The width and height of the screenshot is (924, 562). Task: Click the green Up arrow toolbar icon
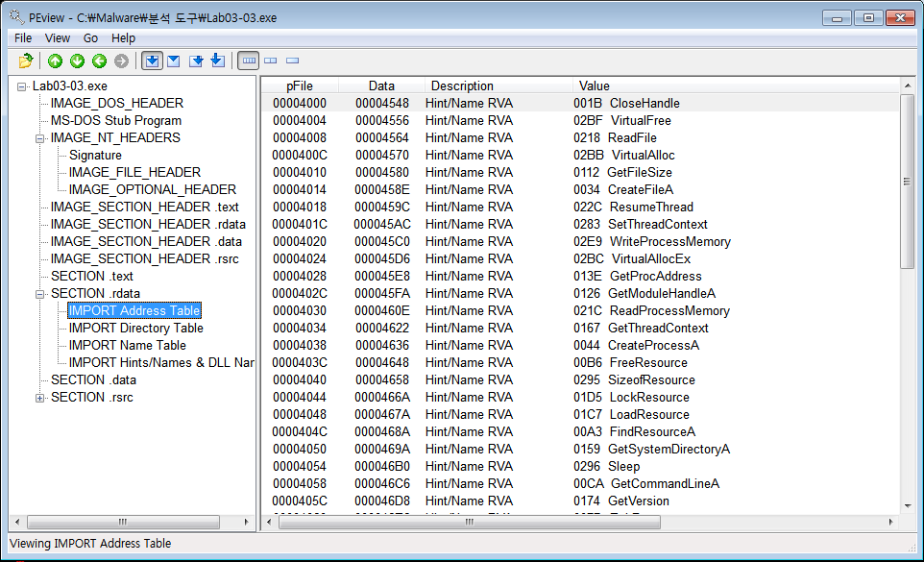[56, 61]
